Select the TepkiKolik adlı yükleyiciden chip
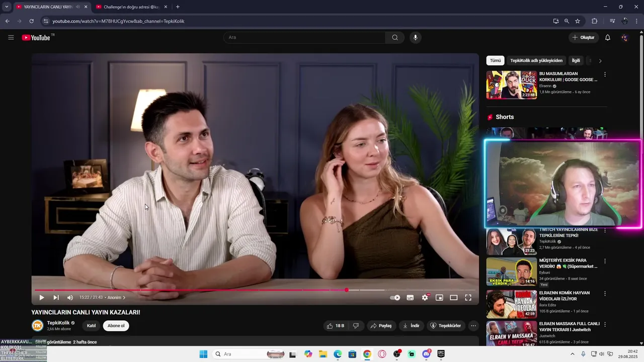 point(536,60)
